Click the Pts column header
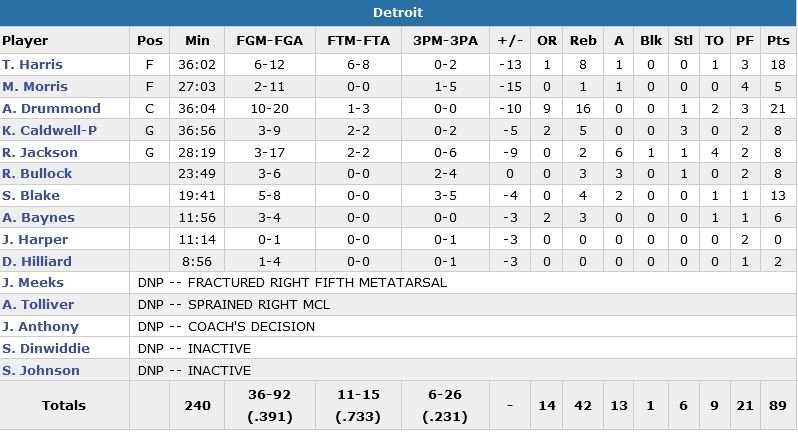Viewport: 798px width, 437px height. pos(777,41)
